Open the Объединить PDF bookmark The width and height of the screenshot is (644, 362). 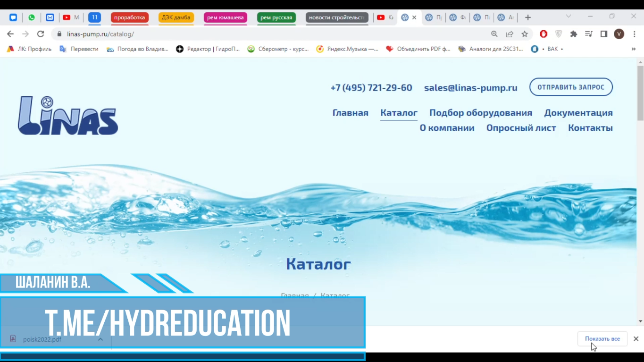[x=418, y=49]
